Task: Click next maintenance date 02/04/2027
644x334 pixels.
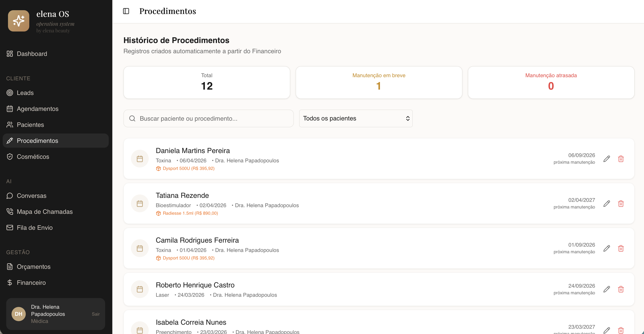Action: [581, 200]
